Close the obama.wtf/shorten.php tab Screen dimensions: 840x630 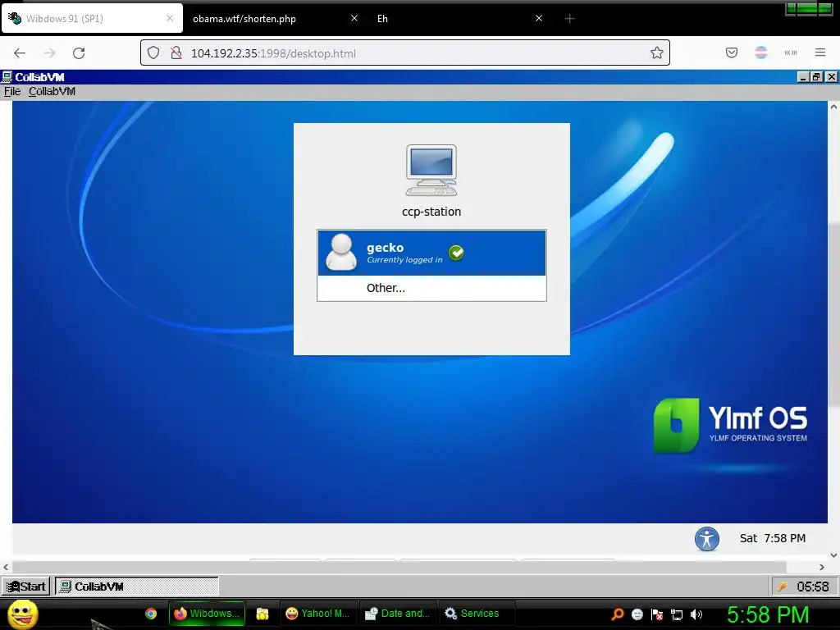pyautogui.click(x=354, y=18)
